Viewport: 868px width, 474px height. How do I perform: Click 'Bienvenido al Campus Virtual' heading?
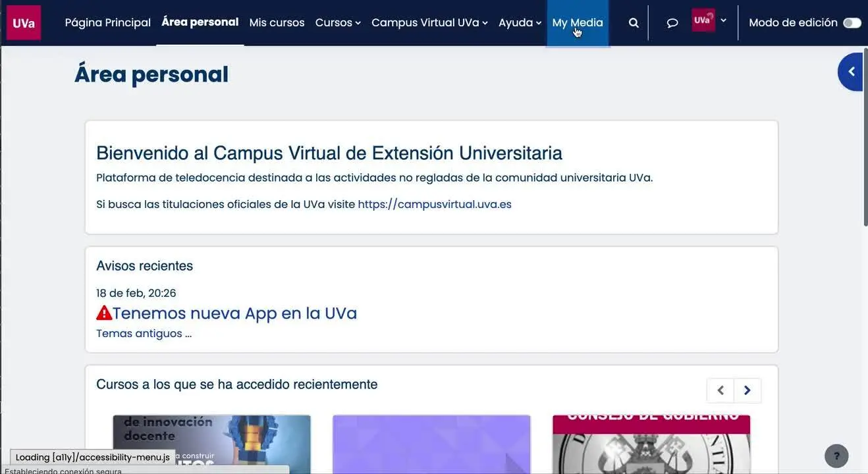click(x=329, y=153)
